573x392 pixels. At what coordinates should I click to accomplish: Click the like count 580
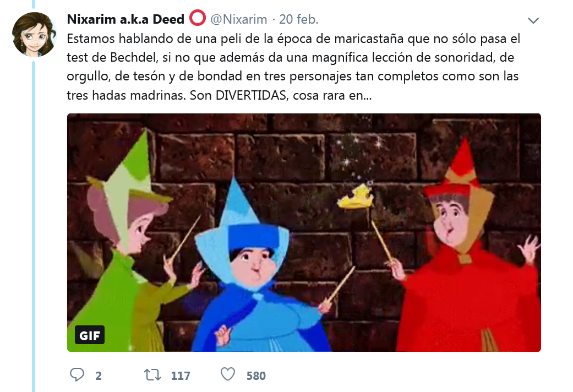pyautogui.click(x=256, y=375)
